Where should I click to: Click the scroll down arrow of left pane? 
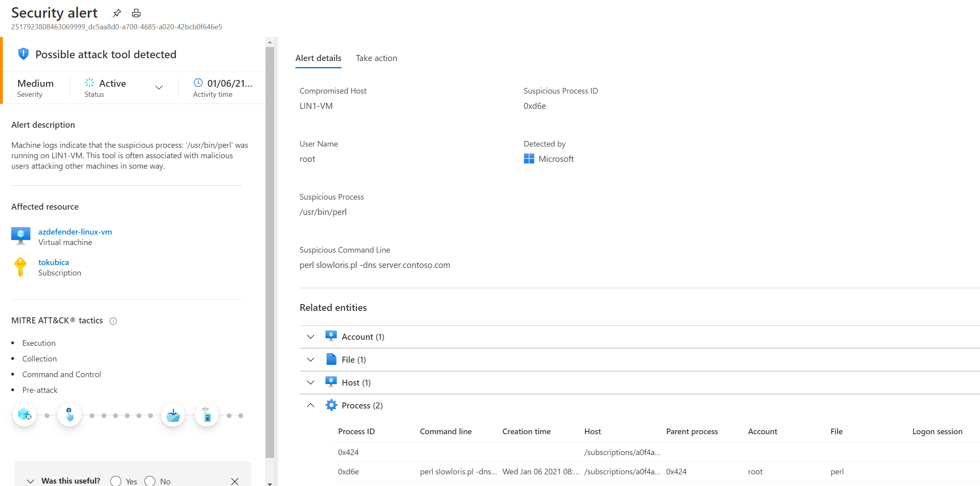(270, 484)
